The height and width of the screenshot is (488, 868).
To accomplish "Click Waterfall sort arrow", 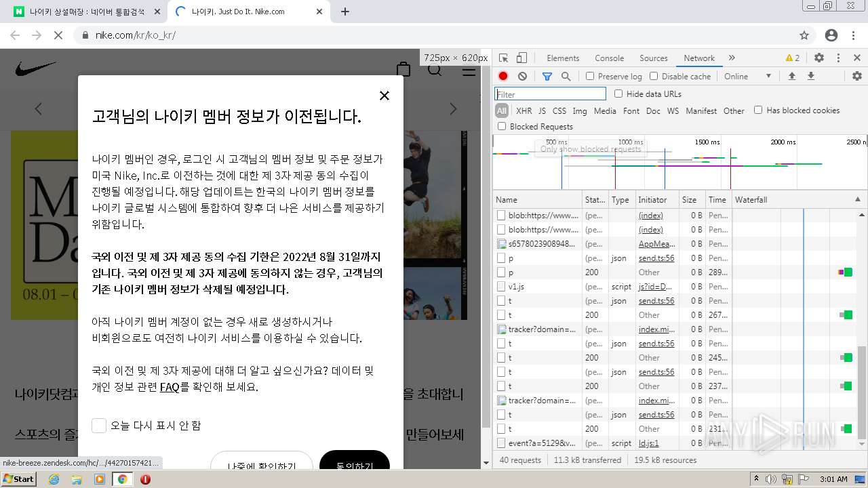I will coord(859,200).
